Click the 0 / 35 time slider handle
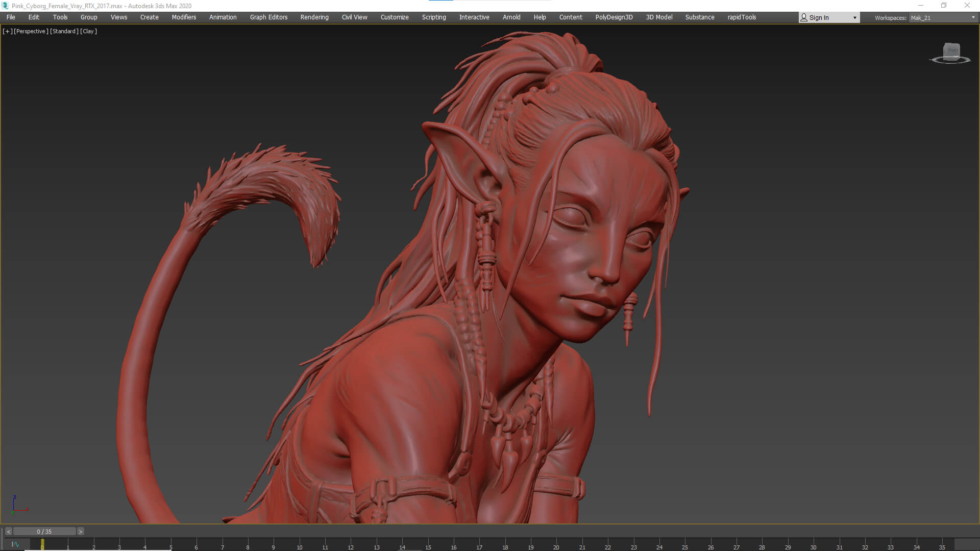The image size is (980, 551). pyautogui.click(x=44, y=532)
